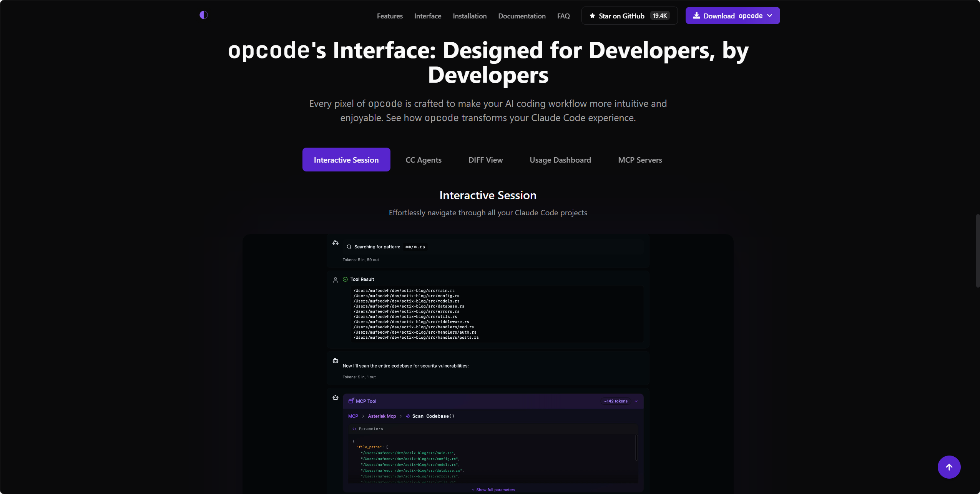This screenshot has height=494, width=980.
Task: Click the page vertical scrollbar thumb
Action: (977, 251)
